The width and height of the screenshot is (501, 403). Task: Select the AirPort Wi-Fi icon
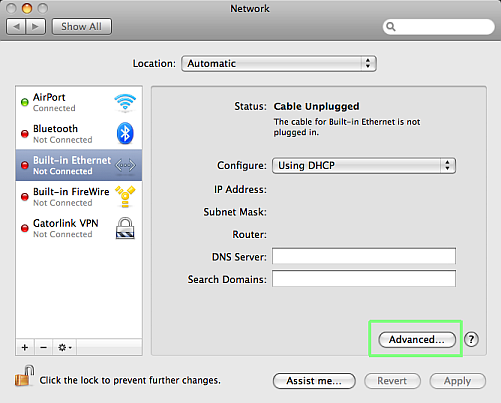tap(125, 102)
